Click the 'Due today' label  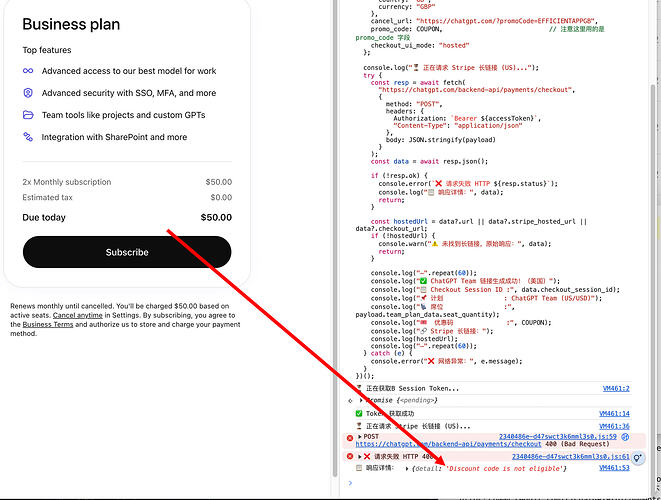[x=44, y=218]
